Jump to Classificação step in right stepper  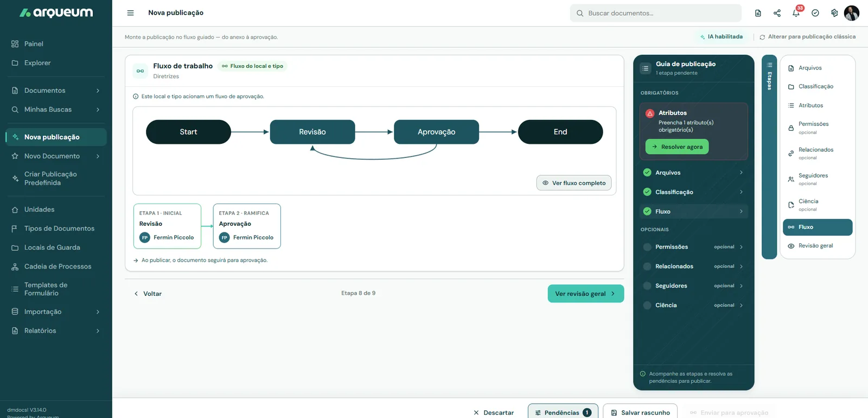pyautogui.click(x=818, y=86)
